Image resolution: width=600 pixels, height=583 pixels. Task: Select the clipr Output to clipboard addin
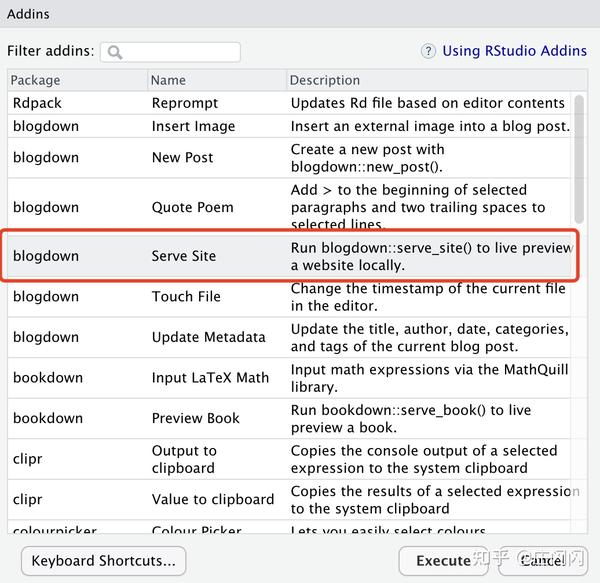coord(290,459)
